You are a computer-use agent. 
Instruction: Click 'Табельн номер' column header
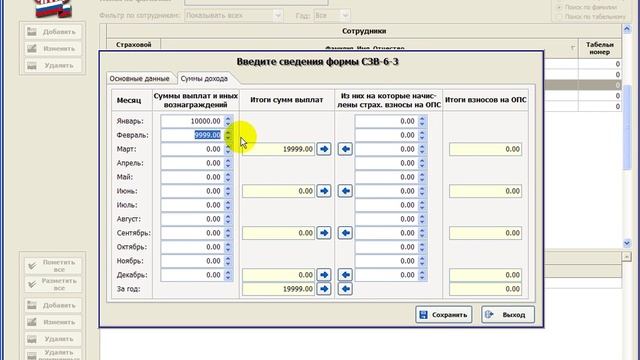pyautogui.click(x=600, y=49)
